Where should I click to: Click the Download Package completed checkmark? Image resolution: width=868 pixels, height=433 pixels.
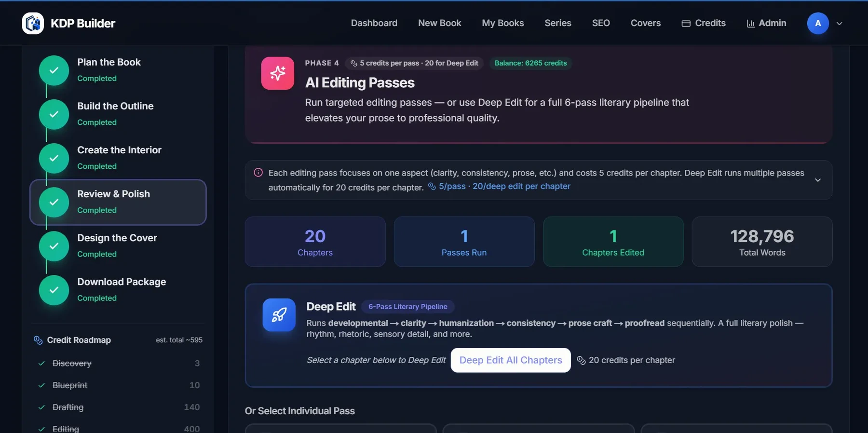pos(54,290)
